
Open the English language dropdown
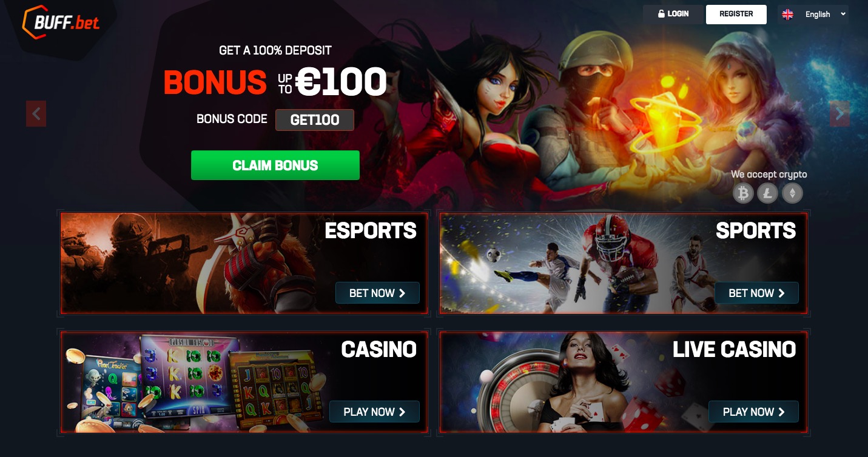tap(813, 15)
